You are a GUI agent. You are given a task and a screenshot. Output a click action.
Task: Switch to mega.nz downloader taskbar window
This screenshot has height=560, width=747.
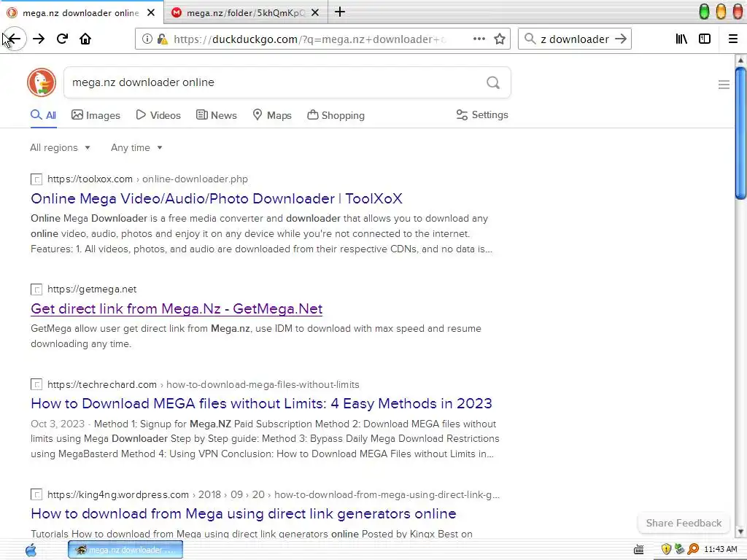point(125,550)
